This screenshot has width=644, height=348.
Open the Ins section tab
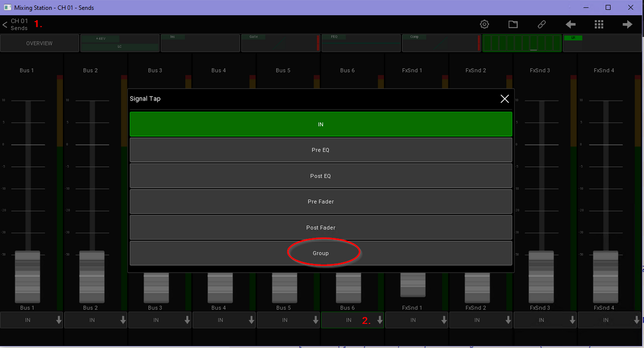[x=200, y=43]
